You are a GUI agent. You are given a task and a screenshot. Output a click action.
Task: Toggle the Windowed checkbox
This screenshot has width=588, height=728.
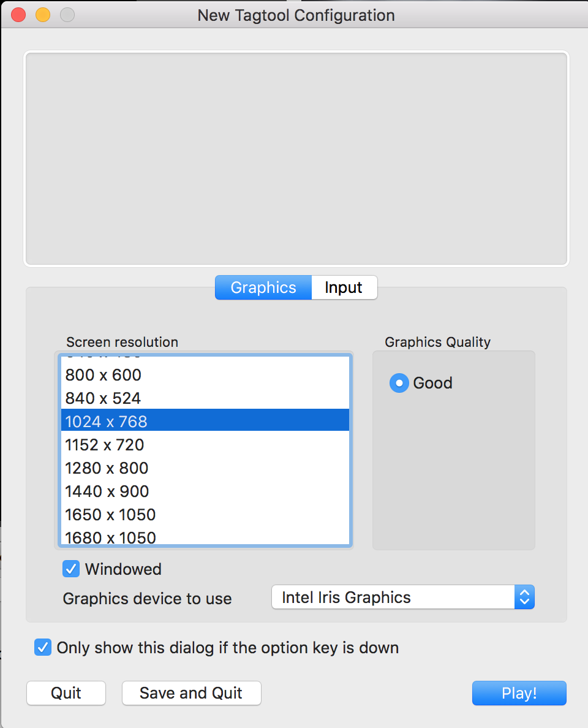click(x=71, y=569)
